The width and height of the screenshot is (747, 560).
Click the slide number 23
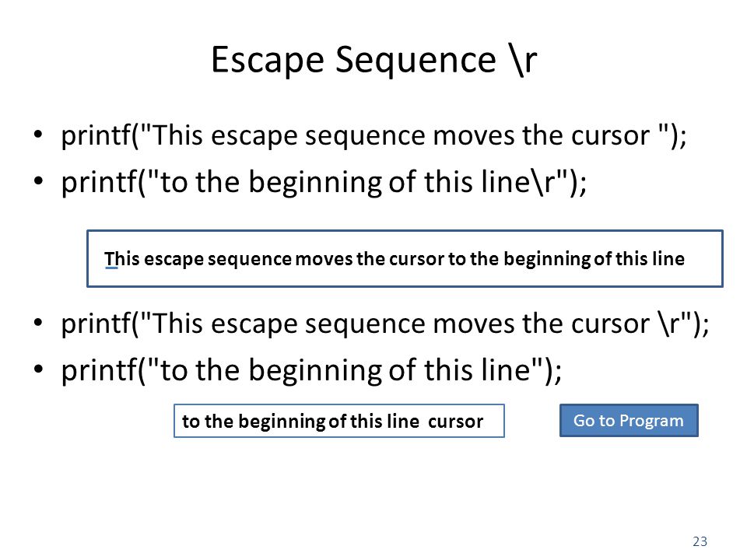(700, 541)
